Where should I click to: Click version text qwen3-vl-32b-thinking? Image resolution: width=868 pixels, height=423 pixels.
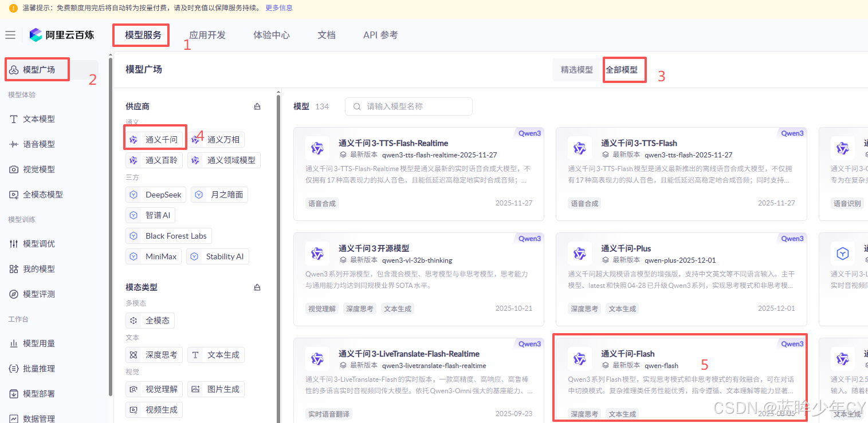[417, 260]
